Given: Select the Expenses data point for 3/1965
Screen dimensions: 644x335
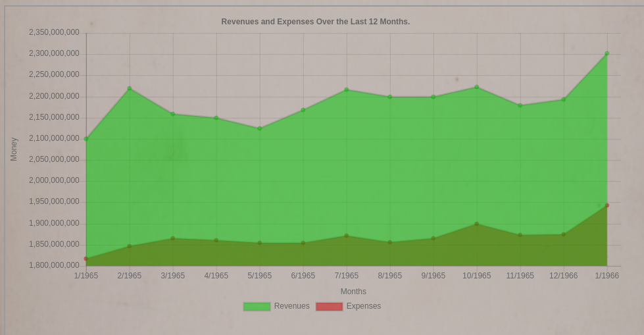Looking at the screenshot, I should (x=173, y=238).
